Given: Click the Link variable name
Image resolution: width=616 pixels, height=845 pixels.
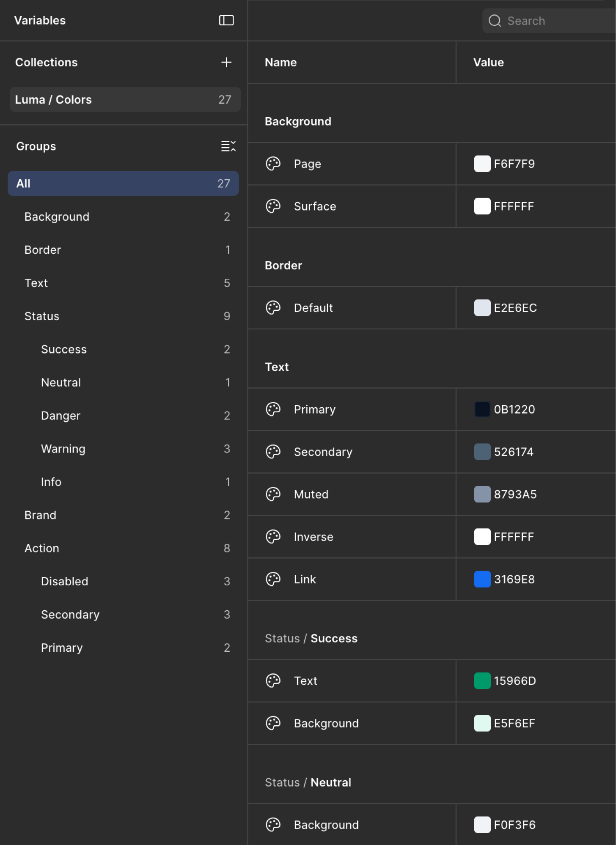Looking at the screenshot, I should pyautogui.click(x=305, y=579).
